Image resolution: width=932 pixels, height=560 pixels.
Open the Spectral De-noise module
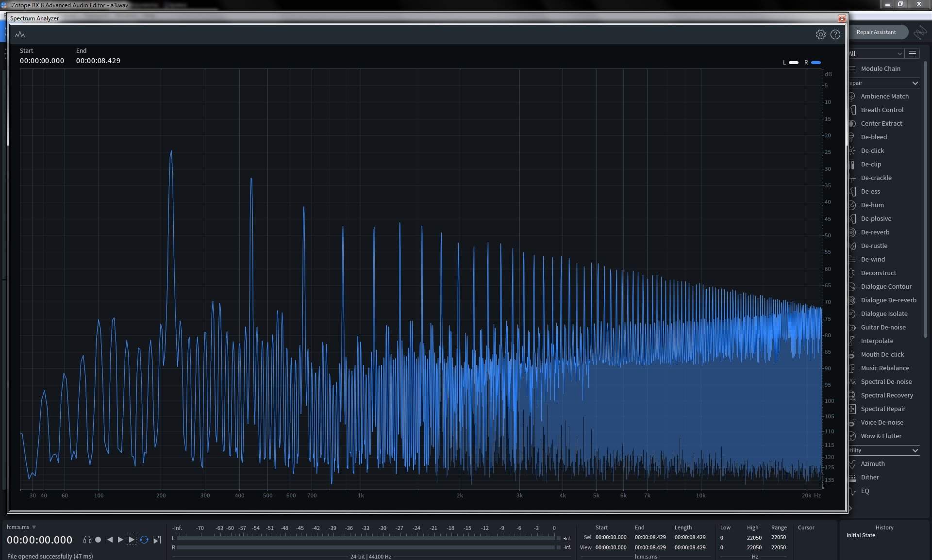[886, 381]
